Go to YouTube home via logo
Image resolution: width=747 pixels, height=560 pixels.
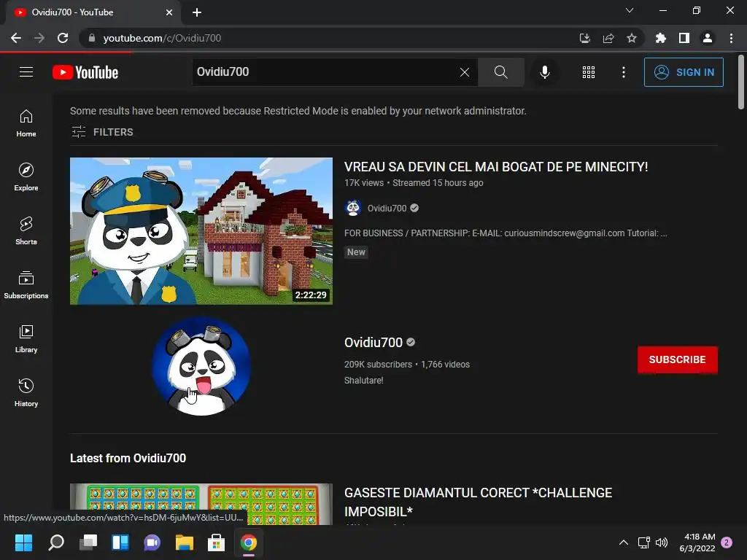click(x=85, y=72)
